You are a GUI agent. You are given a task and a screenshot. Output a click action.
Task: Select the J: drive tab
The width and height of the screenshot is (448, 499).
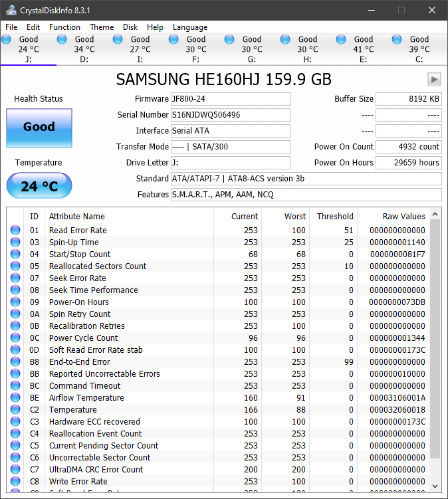pos(29,49)
